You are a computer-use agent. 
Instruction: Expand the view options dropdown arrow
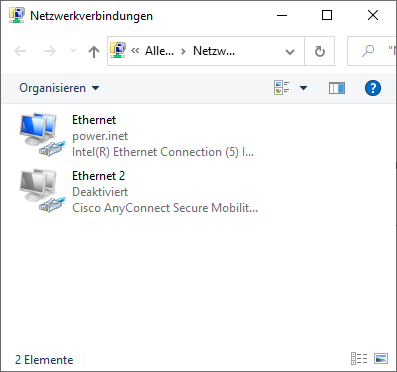tap(303, 88)
